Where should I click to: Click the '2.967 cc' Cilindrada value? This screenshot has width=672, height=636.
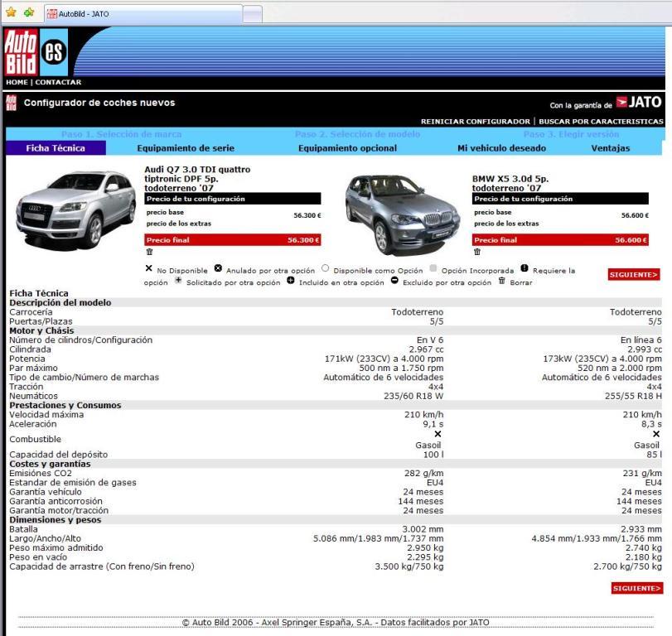point(426,349)
